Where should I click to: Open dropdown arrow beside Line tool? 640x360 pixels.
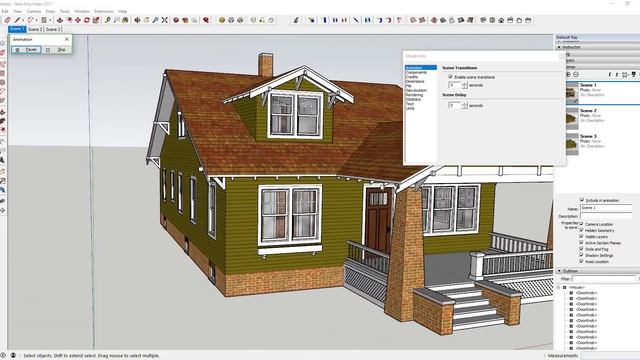tap(23, 20)
